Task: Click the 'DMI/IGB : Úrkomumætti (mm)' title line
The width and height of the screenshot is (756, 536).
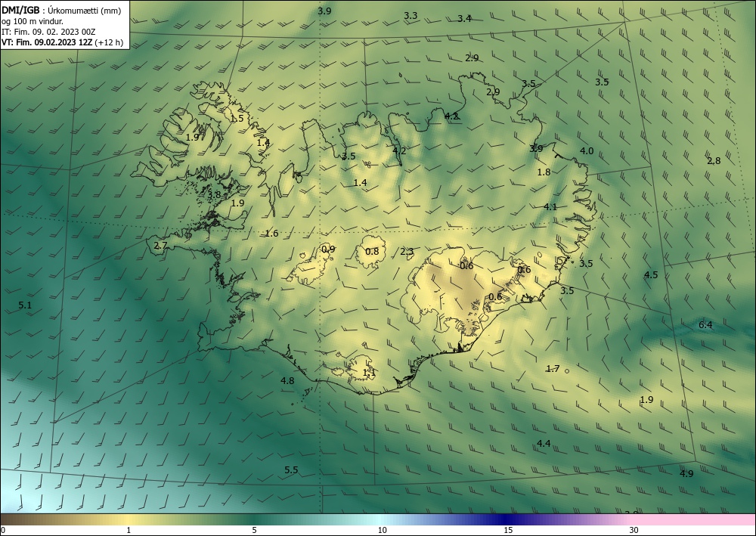Action: [61, 11]
